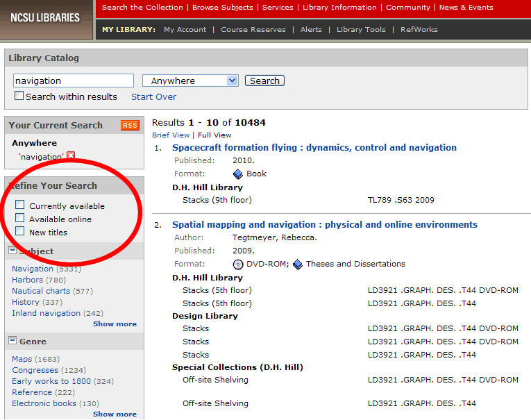Show more Subject facet options

click(x=115, y=324)
